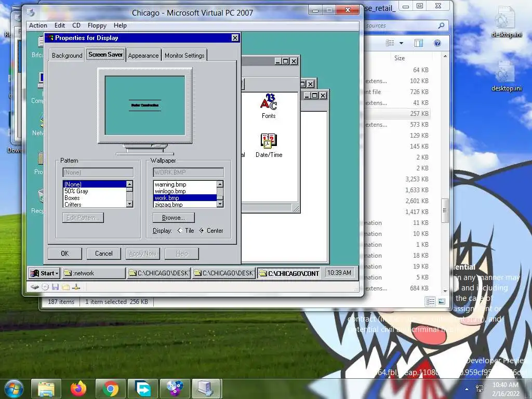Click the network adapter icon in Virtual PC status bar
The image size is (532, 399).
click(x=76, y=287)
